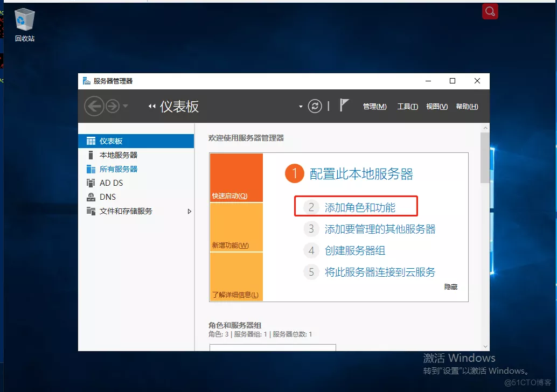Select AD DS in the sidebar
The width and height of the screenshot is (557, 392).
click(136, 183)
